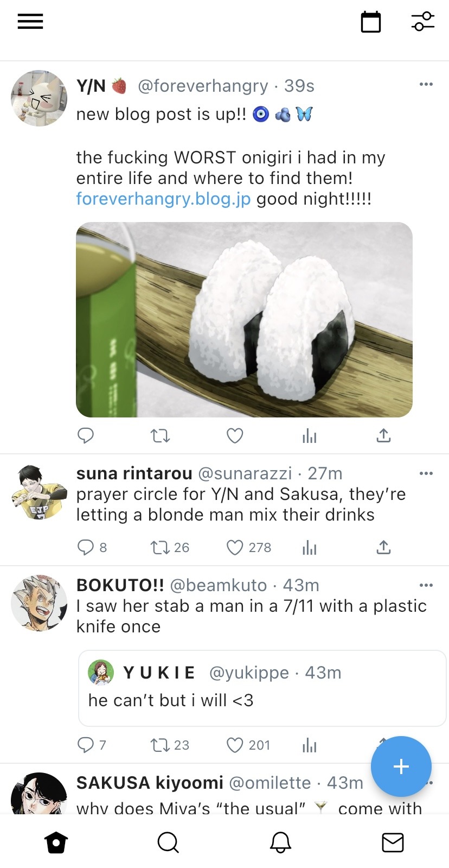Open the quoted YUKIE tweet
The width and height of the screenshot is (449, 868).
coord(262,688)
